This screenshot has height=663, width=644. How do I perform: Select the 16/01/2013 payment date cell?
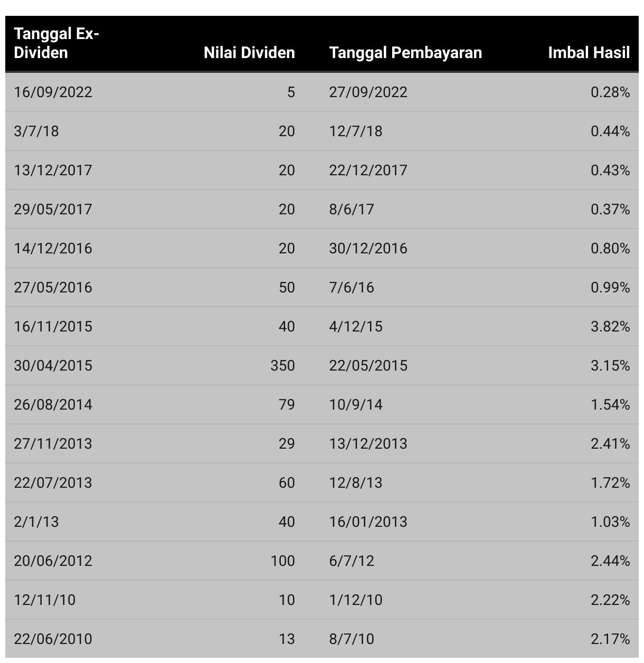point(368,522)
